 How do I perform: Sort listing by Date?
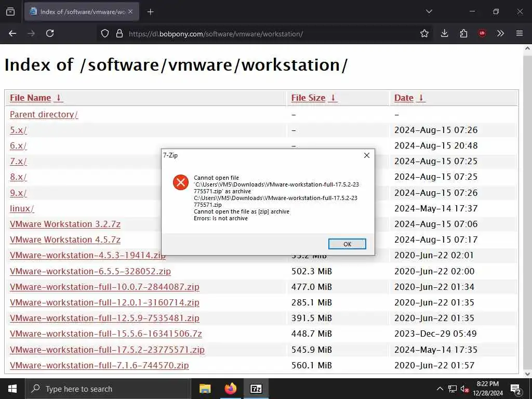click(x=404, y=98)
